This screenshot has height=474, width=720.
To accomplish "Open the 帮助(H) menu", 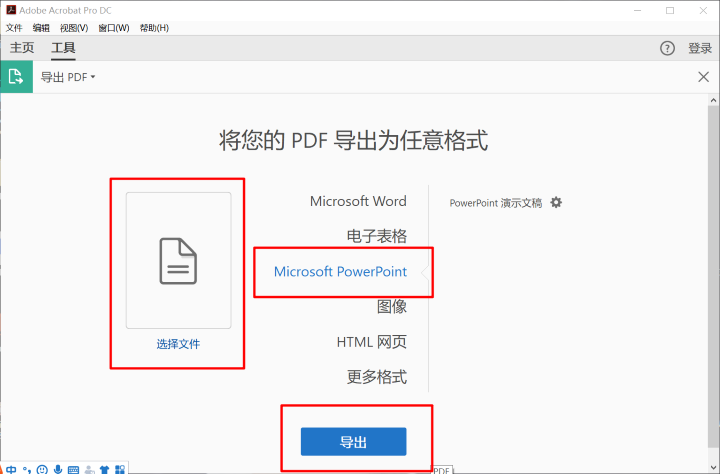I will tap(154, 28).
